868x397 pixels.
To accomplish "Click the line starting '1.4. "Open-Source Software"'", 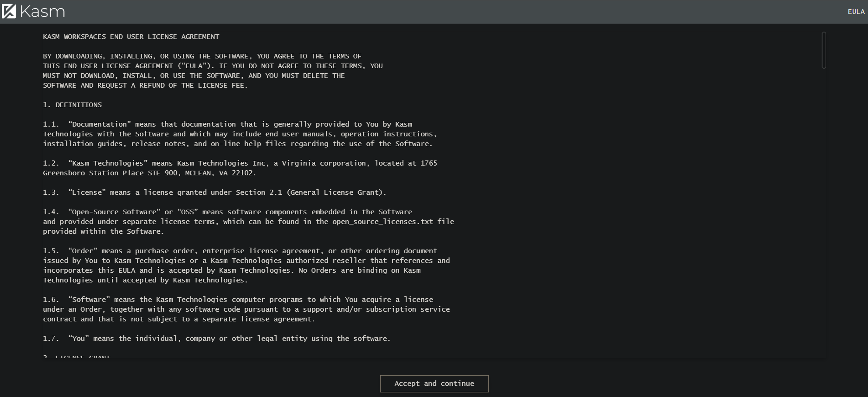I will (227, 212).
